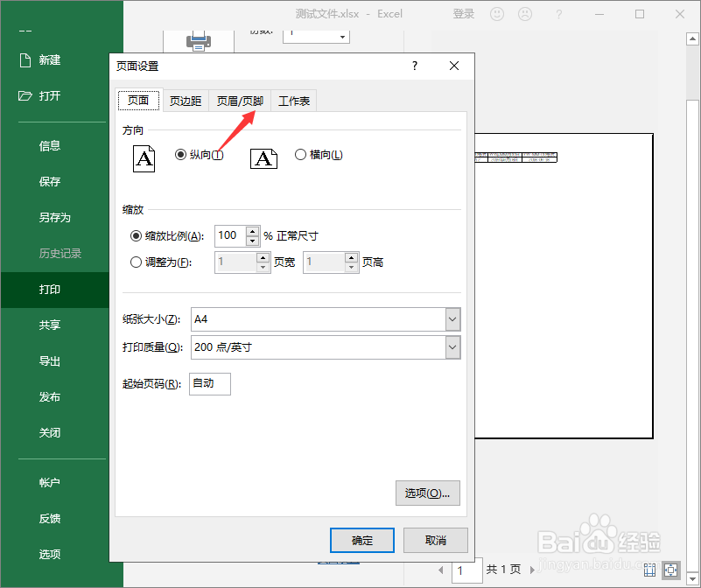Click the smiley feedback icon in title bar

tap(496, 14)
